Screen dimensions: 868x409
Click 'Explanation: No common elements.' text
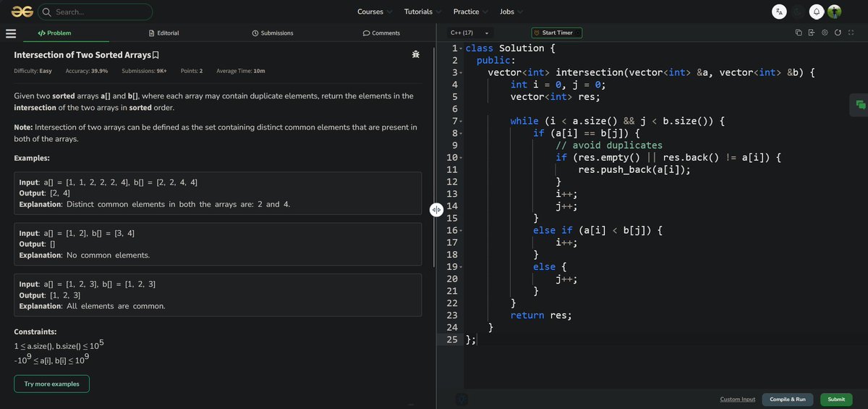coord(85,256)
